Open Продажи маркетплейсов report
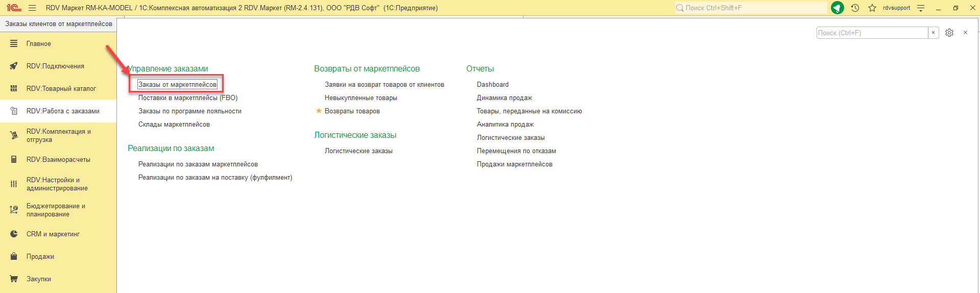 tap(515, 164)
